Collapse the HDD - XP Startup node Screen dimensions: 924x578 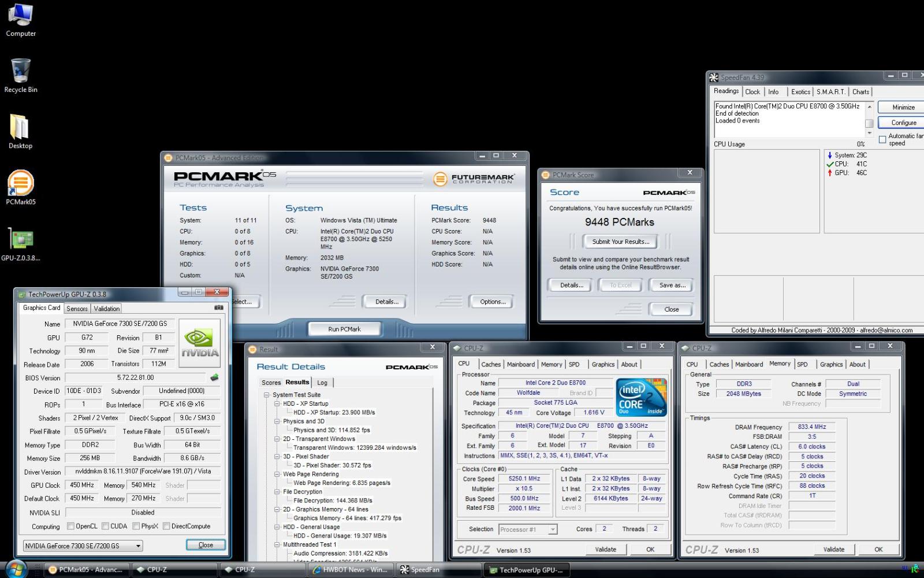point(277,404)
